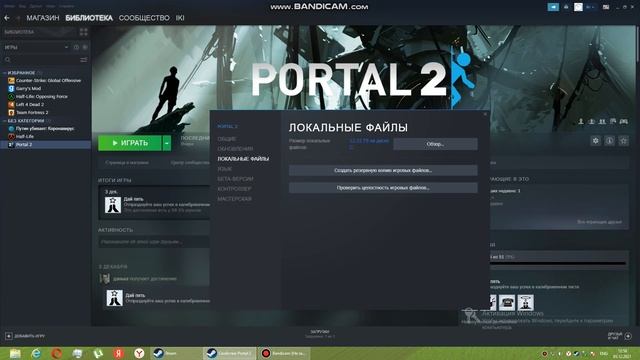The height and width of the screenshot is (360, 640).
Task: Open the recent games clock filter
Action: 76,47
